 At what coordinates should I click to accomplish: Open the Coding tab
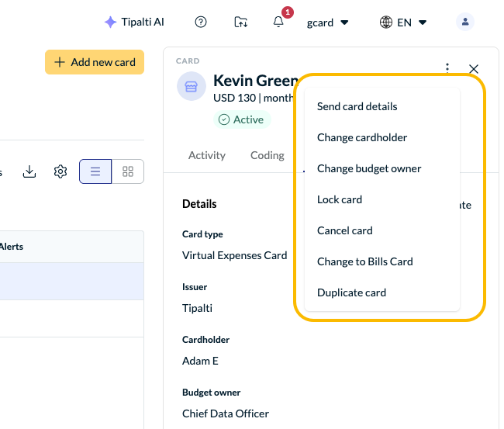[x=267, y=155]
